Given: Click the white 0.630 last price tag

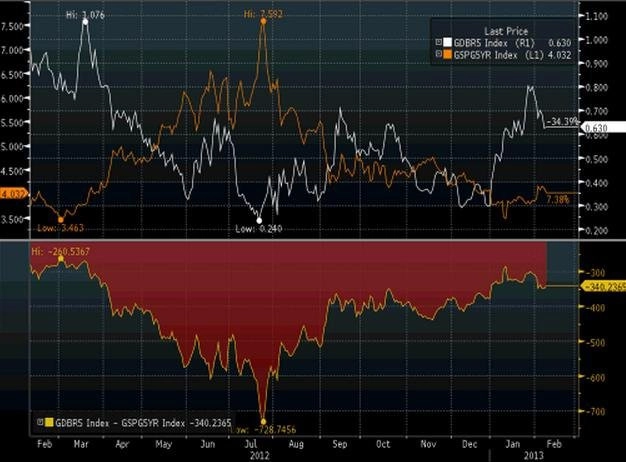Looking at the screenshot, I should click(603, 128).
